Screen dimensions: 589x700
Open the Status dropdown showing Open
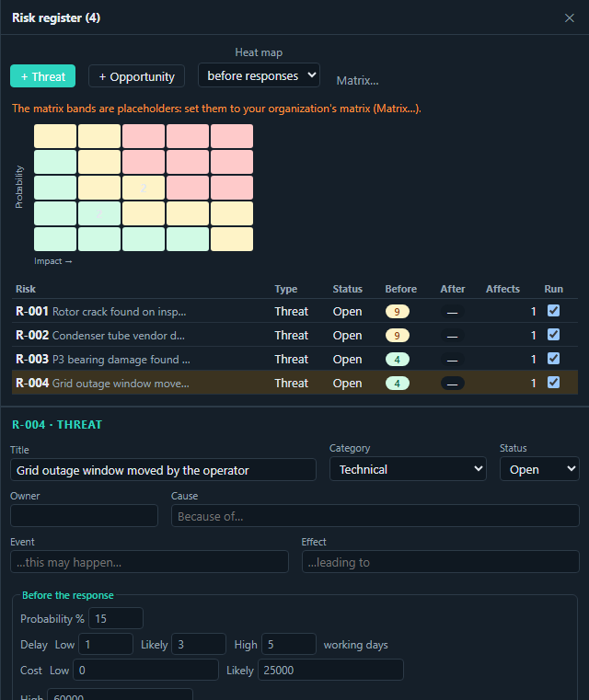539,469
